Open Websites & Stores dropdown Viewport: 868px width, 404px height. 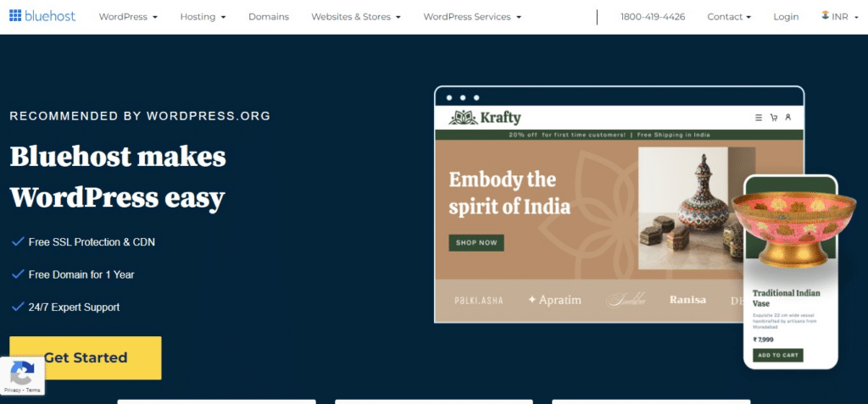pos(356,17)
